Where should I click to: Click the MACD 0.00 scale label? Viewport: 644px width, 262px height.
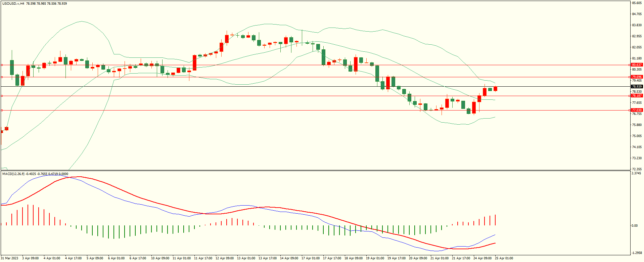[x=635, y=226]
